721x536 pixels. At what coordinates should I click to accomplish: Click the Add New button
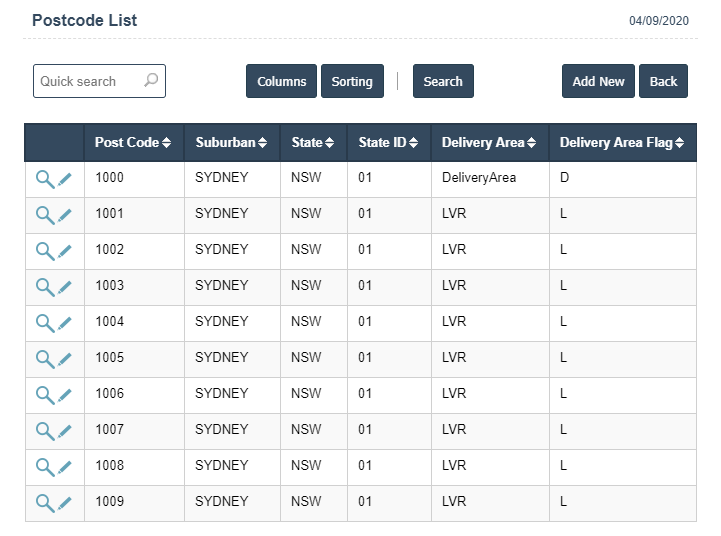tap(598, 82)
